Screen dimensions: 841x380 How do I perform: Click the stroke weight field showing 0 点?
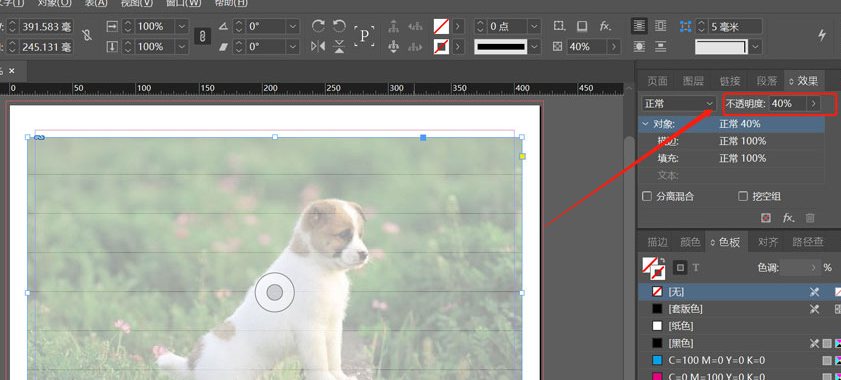pyautogui.click(x=501, y=26)
